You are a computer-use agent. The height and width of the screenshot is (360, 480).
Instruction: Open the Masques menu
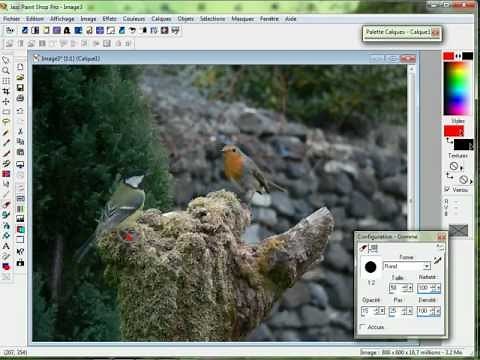(x=242, y=19)
